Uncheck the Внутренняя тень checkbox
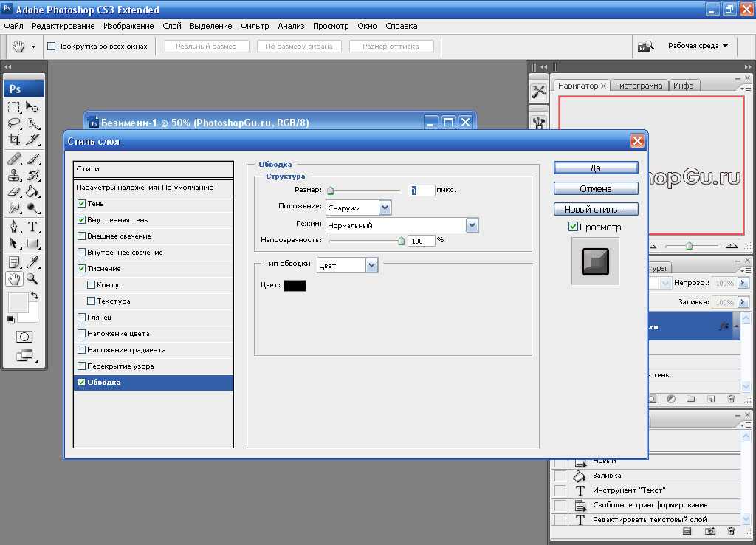 (81, 220)
